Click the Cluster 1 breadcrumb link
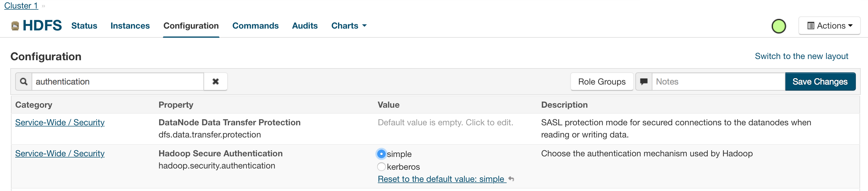The image size is (868, 191). pos(21,6)
